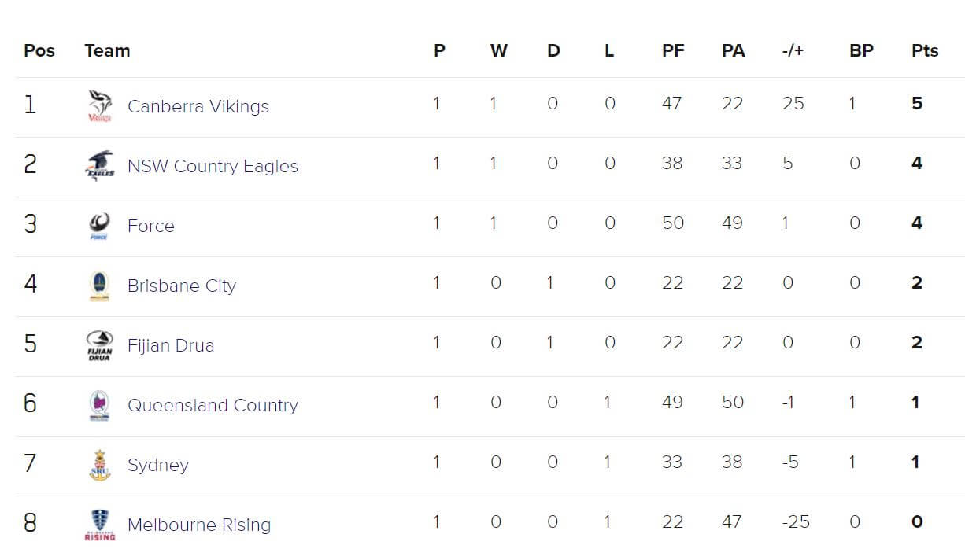The height and width of the screenshot is (560, 965).
Task: Click the Melbourne Rising logo
Action: (100, 525)
